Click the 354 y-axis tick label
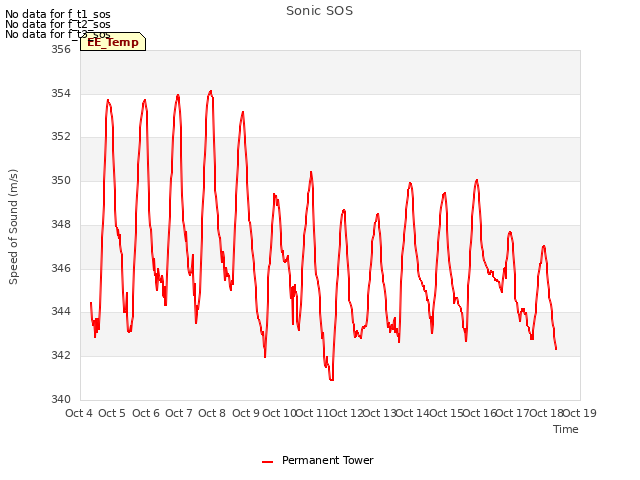This screenshot has width=640, height=480. [x=61, y=93]
